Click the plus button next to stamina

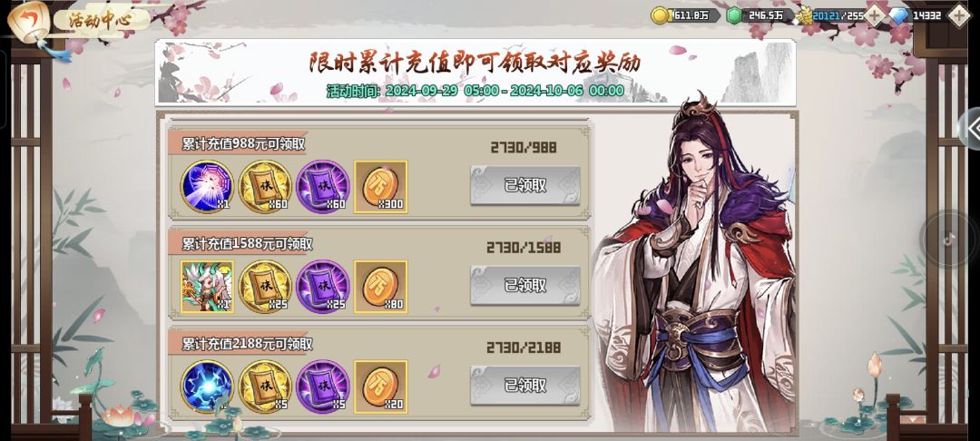tap(874, 15)
